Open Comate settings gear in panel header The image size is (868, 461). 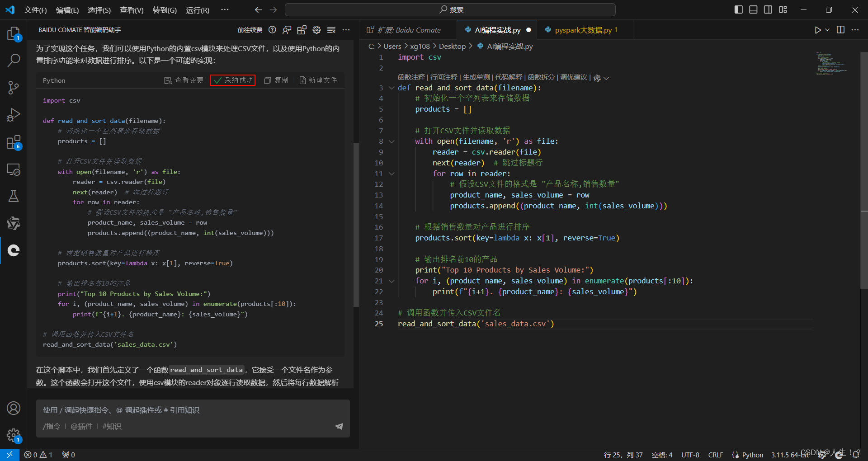tap(316, 30)
